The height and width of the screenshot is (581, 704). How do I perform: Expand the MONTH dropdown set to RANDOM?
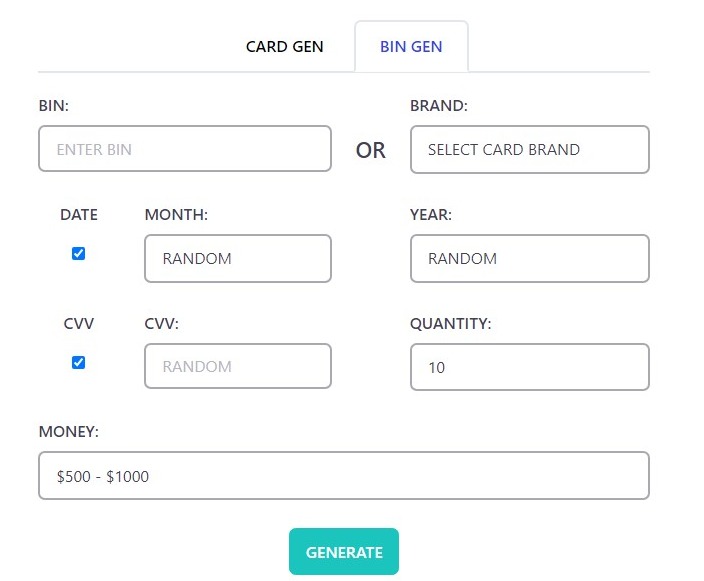(x=237, y=258)
